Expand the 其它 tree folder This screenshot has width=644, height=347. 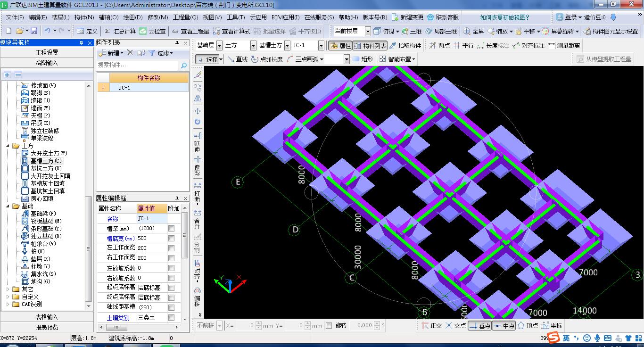[8, 289]
